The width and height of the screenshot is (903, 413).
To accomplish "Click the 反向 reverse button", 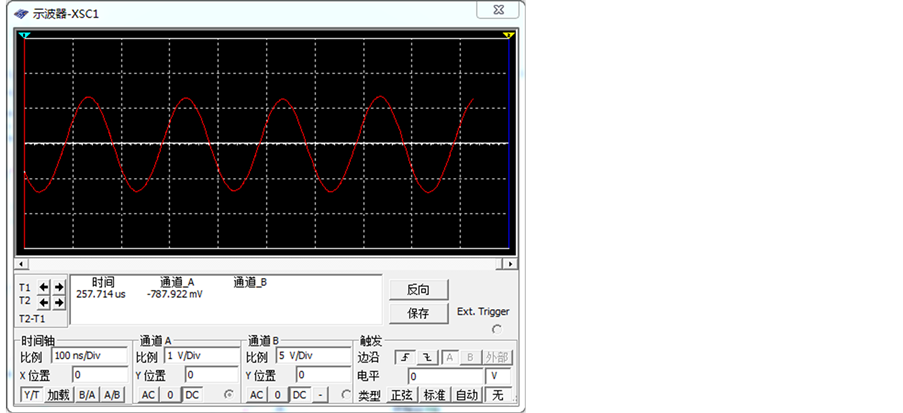I will [x=418, y=290].
